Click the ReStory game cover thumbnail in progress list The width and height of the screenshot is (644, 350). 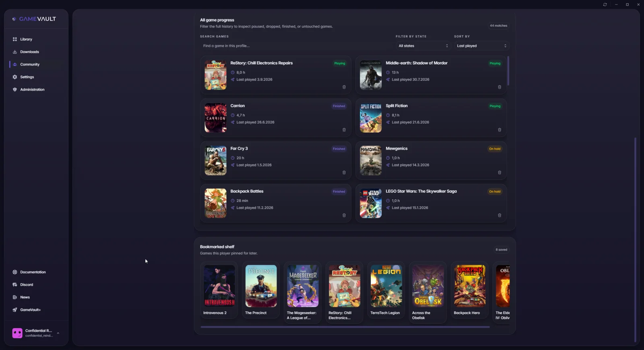point(215,75)
